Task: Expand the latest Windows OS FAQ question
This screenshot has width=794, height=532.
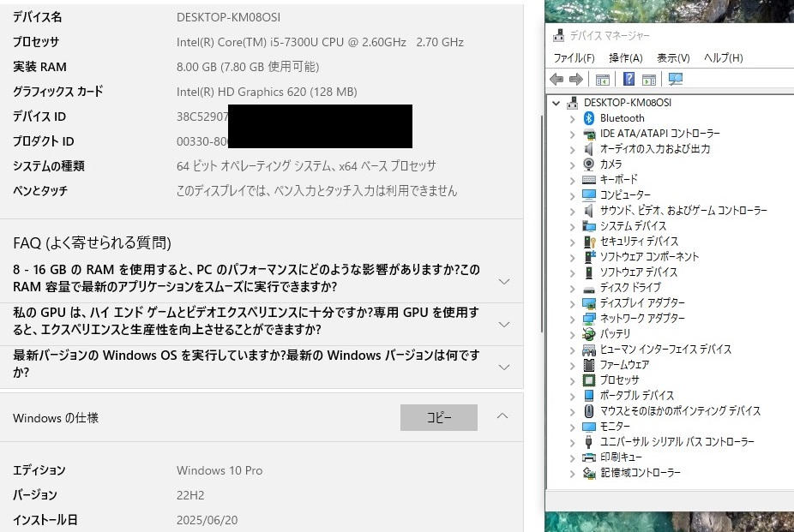Action: click(x=504, y=368)
